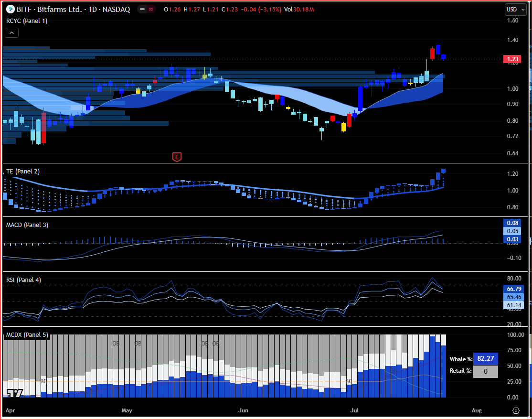Click the MACD 0.03 value label

pyautogui.click(x=512, y=239)
